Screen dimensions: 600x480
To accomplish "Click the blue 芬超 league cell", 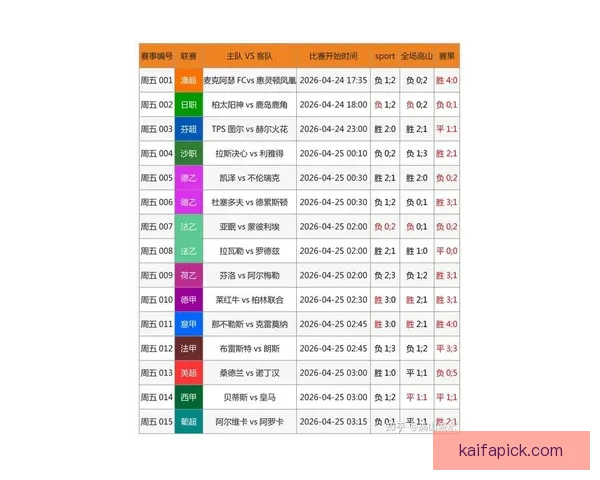I will (x=189, y=129).
